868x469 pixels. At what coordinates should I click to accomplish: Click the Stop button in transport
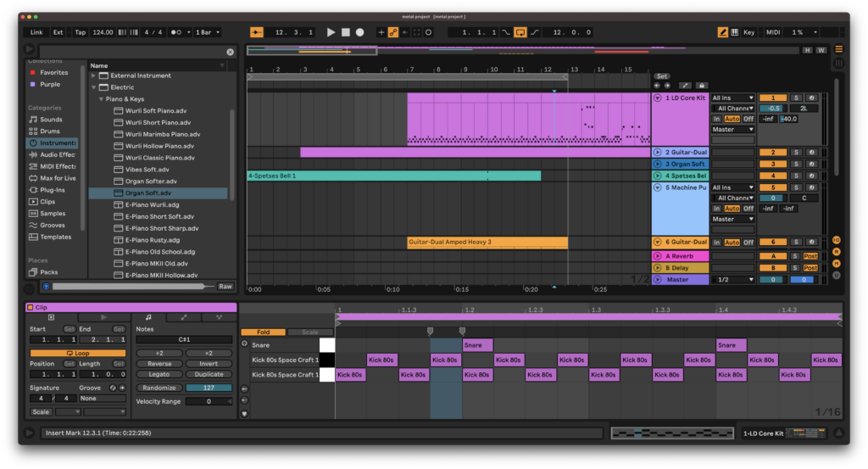(x=346, y=32)
